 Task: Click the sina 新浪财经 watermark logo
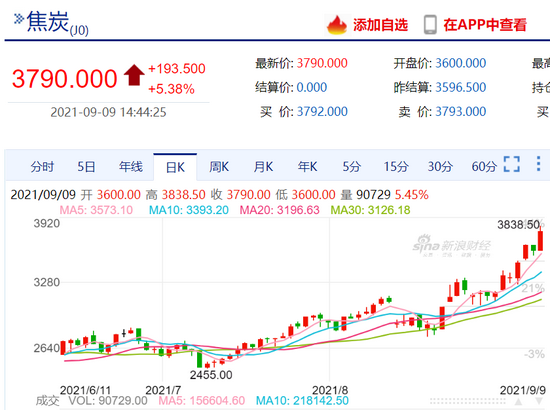pos(452,246)
